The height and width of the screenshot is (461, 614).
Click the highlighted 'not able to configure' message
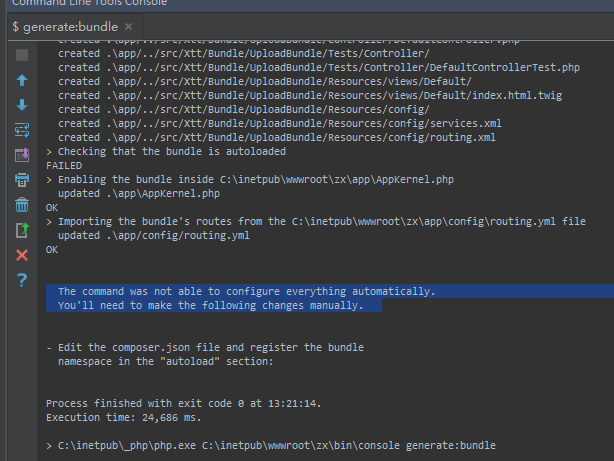(x=247, y=291)
